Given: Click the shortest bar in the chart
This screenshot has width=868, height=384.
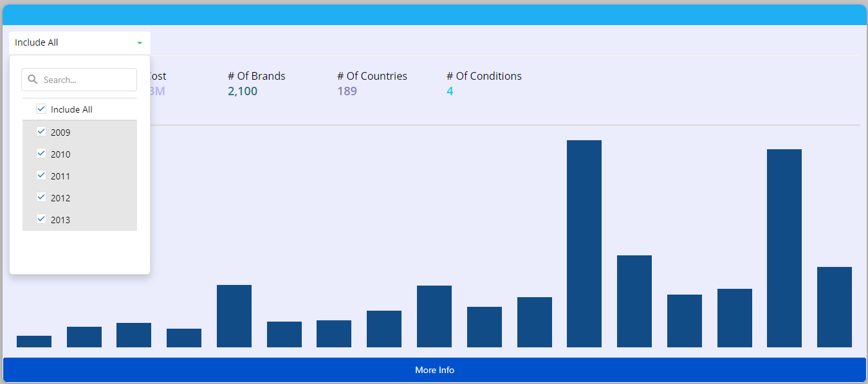Looking at the screenshot, I should [x=34, y=342].
